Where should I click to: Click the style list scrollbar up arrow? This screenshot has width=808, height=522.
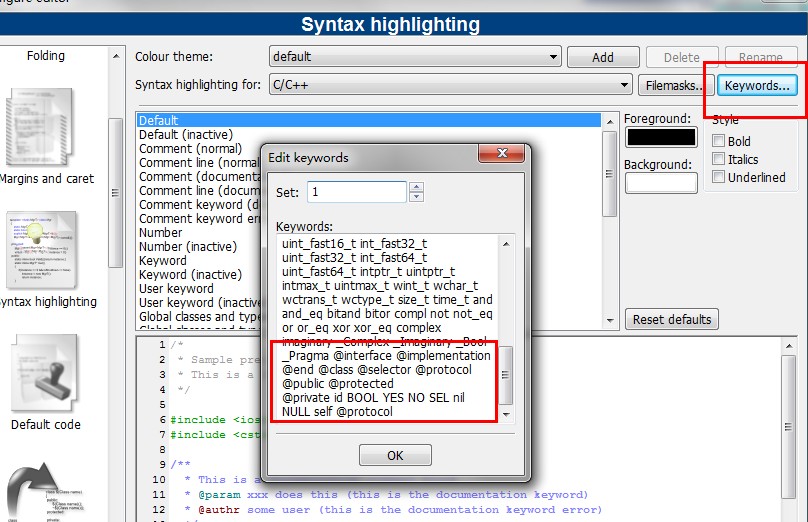pyautogui.click(x=610, y=122)
